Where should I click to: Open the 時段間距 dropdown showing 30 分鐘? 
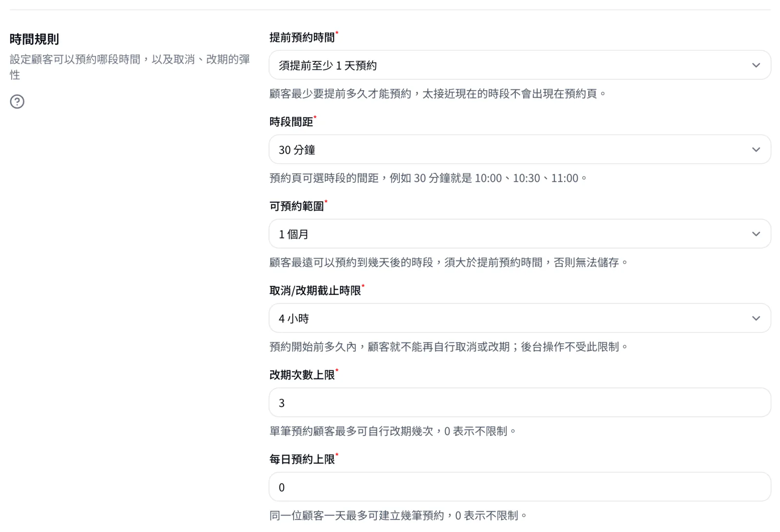pyautogui.click(x=520, y=149)
